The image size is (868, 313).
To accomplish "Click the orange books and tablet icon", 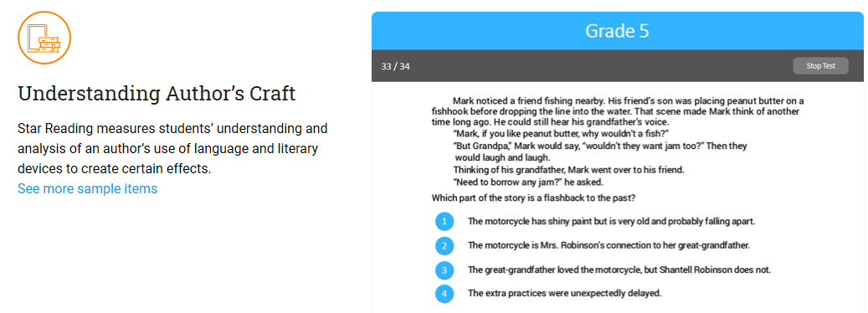I will tap(44, 38).
